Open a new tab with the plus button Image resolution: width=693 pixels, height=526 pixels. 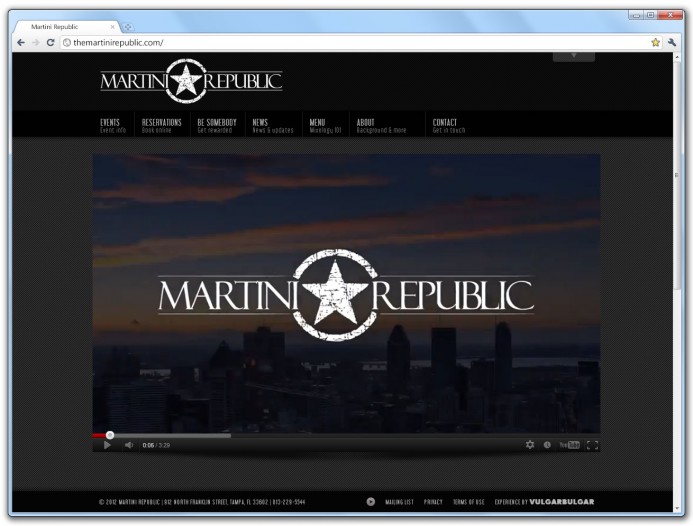click(x=128, y=27)
